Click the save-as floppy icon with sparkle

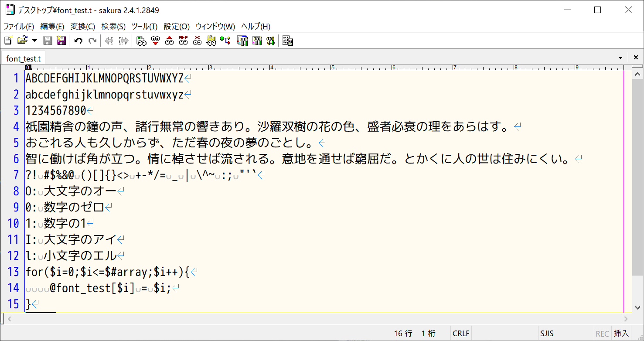[x=61, y=41]
